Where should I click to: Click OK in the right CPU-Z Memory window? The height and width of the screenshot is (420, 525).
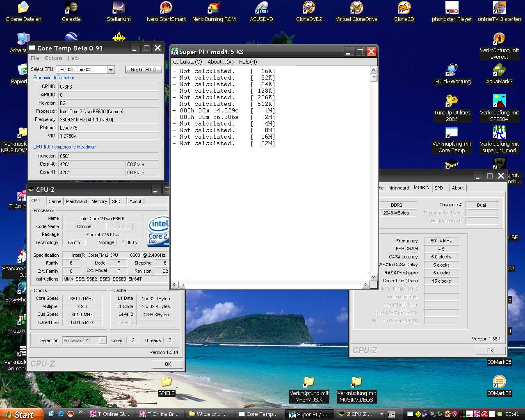(x=490, y=351)
